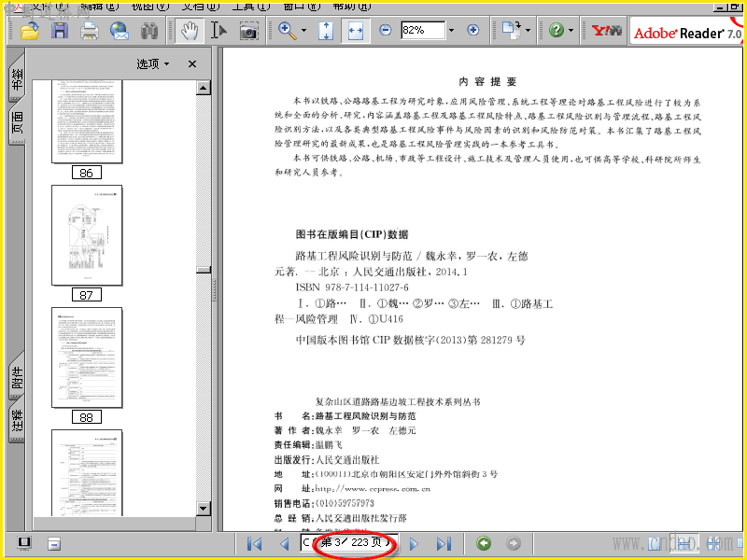Edit the 82% zoom level field
Image resolution: width=747 pixels, height=560 pixels.
[423, 31]
